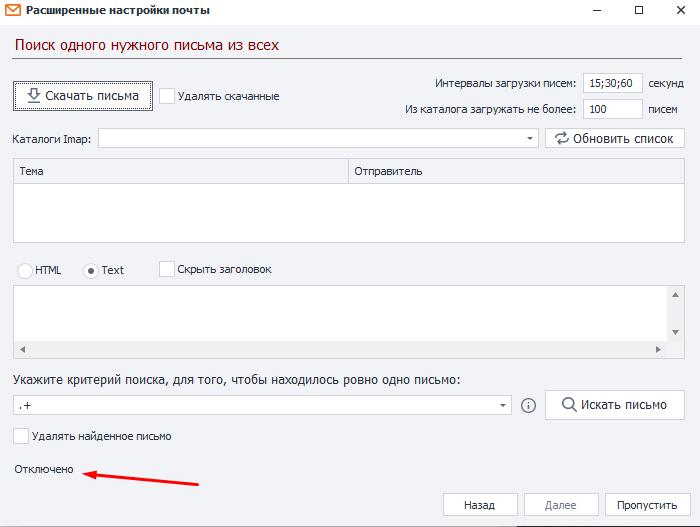Edit the Интервалы загрузки писем field
The image size is (700, 527).
[612, 84]
